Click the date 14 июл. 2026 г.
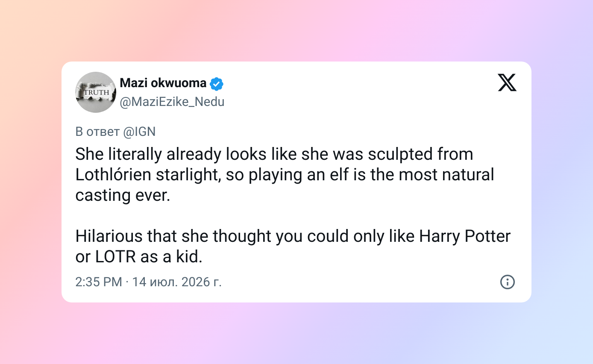This screenshot has width=593, height=364. (x=177, y=282)
